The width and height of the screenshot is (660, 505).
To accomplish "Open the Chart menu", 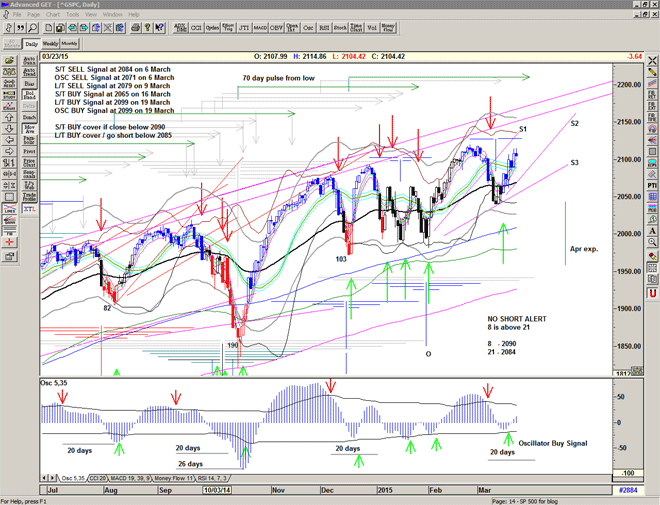I will (x=55, y=15).
